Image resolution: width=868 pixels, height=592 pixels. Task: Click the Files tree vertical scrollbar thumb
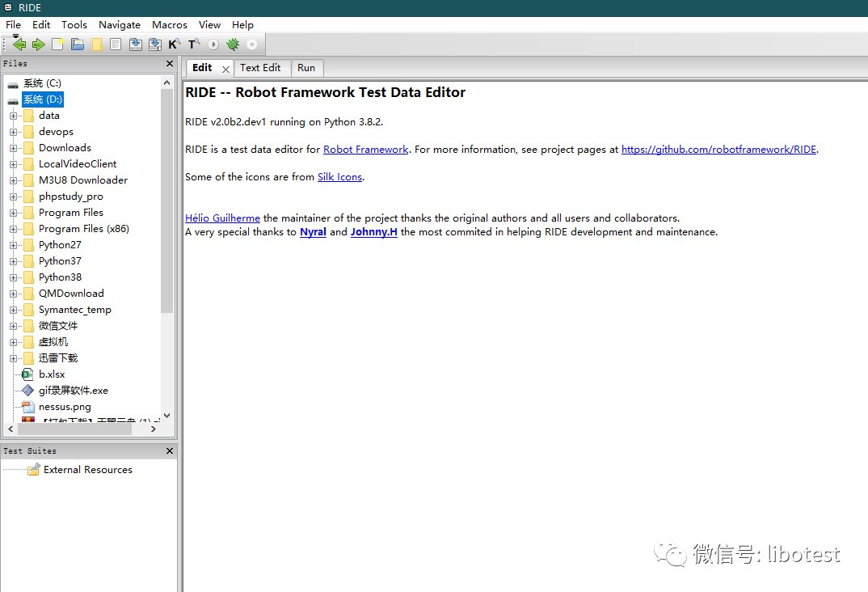(x=166, y=201)
